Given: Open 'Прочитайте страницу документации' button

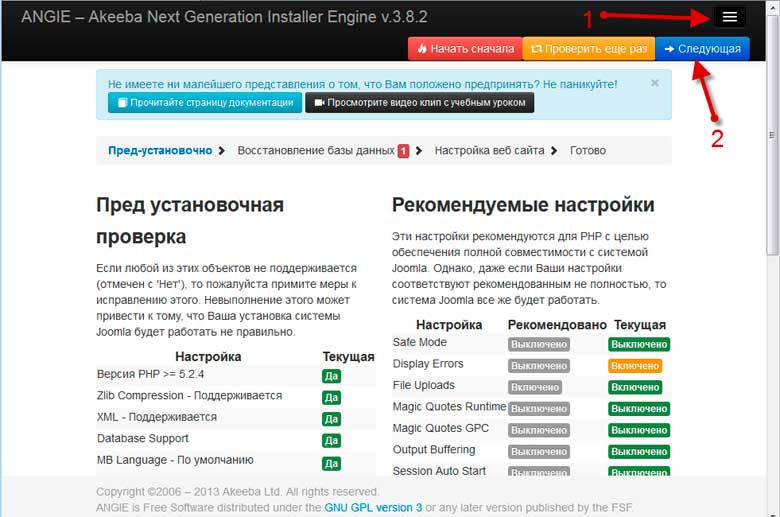Looking at the screenshot, I should [x=205, y=103].
